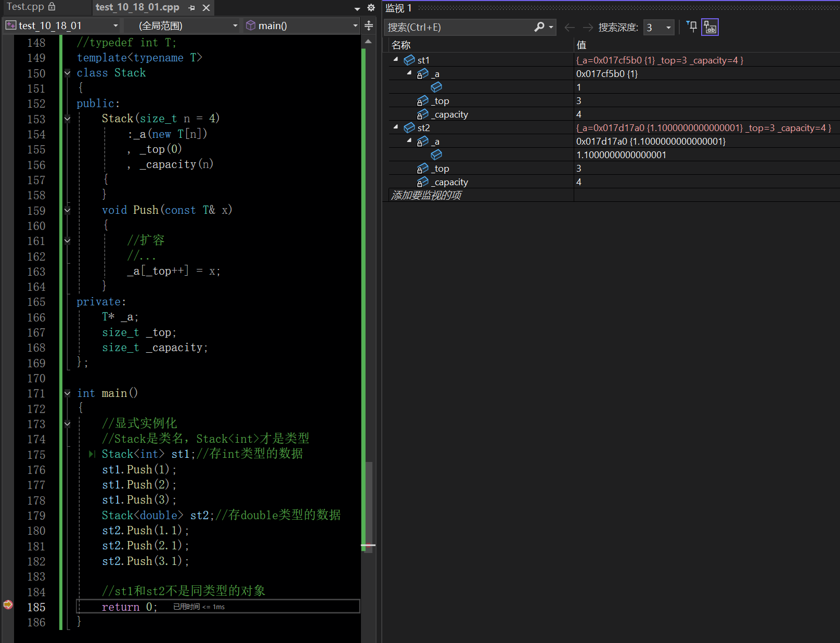Click the navigate back arrow in watch toolbar
This screenshot has height=643, width=840.
(570, 27)
